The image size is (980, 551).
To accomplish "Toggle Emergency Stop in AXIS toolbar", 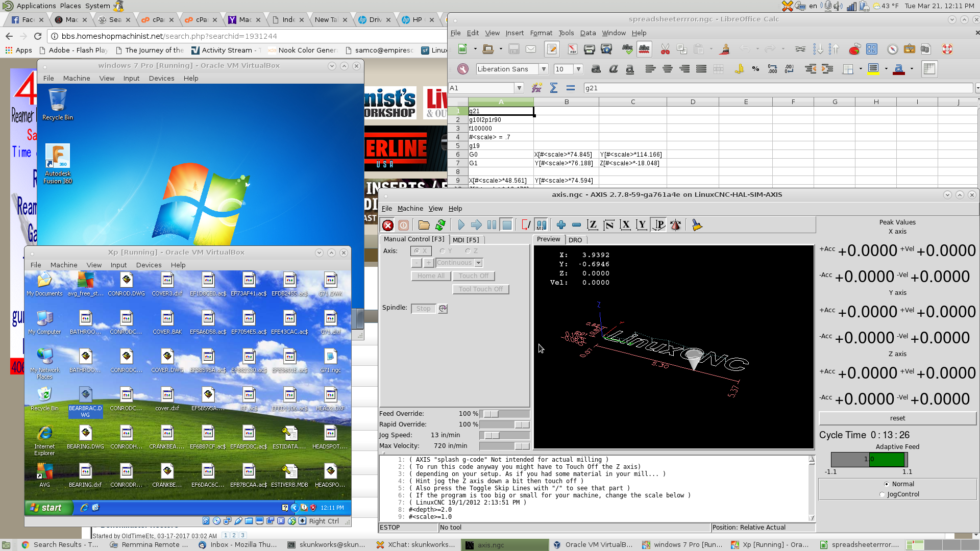I will coord(388,225).
